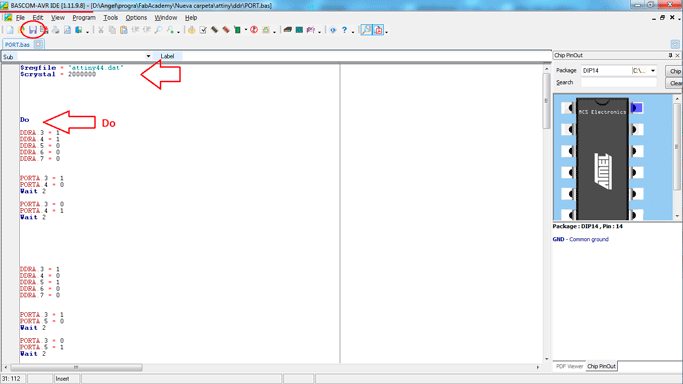Click the red chip Show Result icon
This screenshot has width=683, height=384.
226,30
